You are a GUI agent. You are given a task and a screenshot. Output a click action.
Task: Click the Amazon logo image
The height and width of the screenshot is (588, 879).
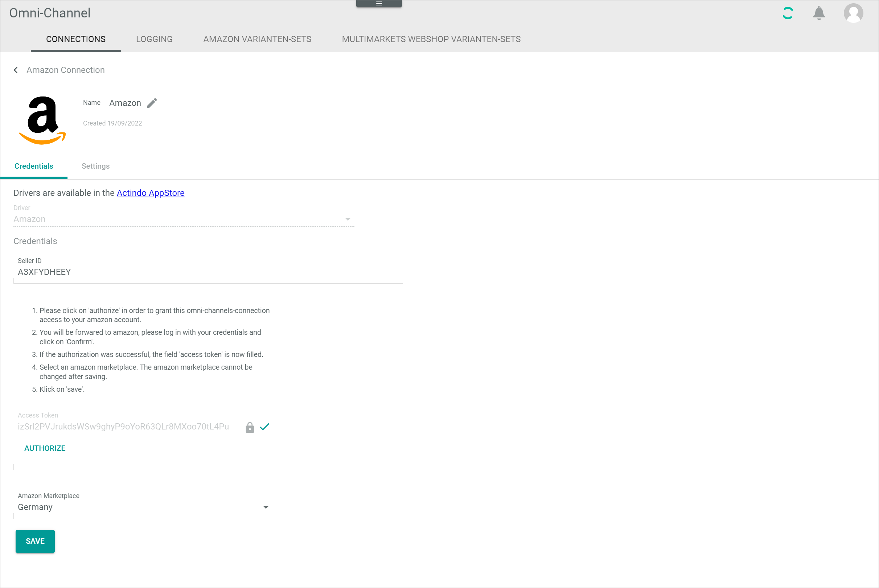[x=42, y=120]
